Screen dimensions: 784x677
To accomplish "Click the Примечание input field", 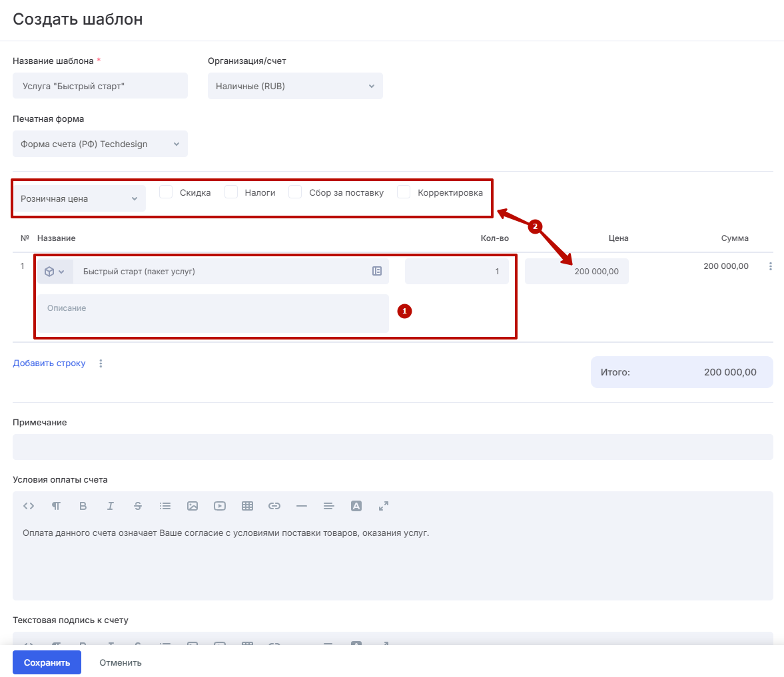I will click(x=392, y=447).
